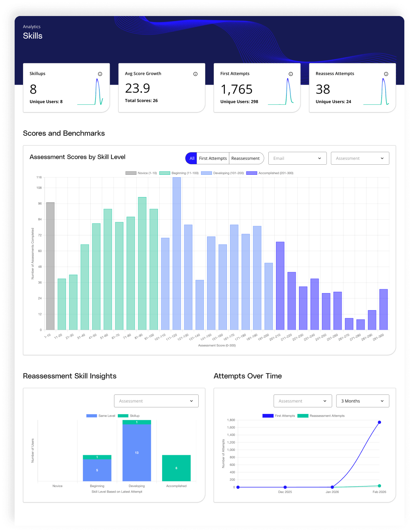The width and height of the screenshot is (412, 532).
Task: Switch to the Reassessment tab
Action: [246, 158]
